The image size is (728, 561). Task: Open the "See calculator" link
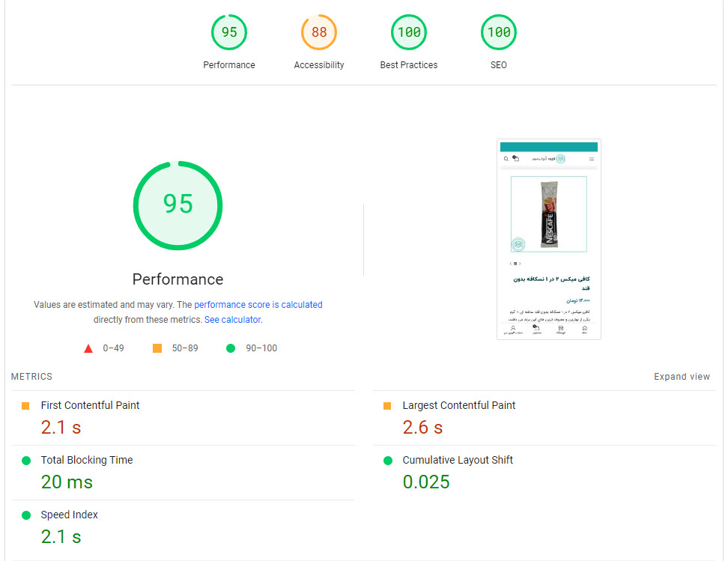233,320
